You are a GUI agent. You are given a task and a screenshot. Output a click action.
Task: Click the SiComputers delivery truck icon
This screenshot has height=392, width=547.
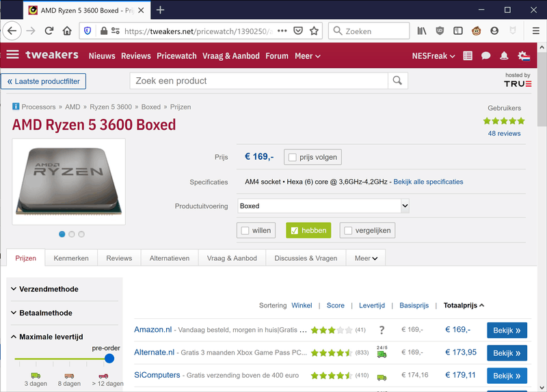coord(382,378)
